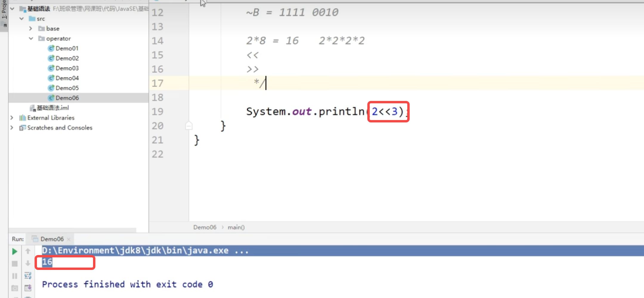This screenshot has width=644, height=298.
Task: Click the 基础语法 project module icon
Action: (23, 9)
